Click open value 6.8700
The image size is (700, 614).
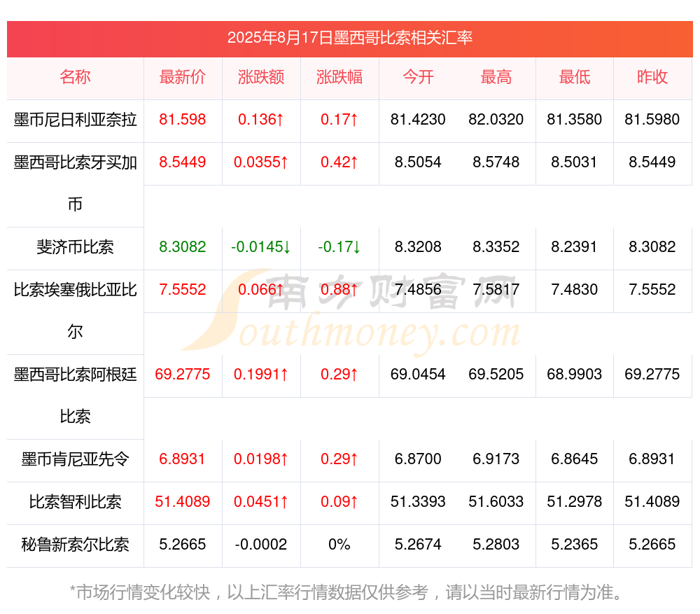tap(418, 459)
